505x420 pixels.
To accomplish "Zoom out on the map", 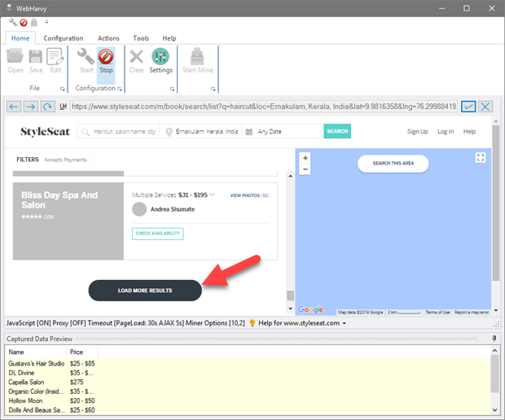I will pos(305,169).
